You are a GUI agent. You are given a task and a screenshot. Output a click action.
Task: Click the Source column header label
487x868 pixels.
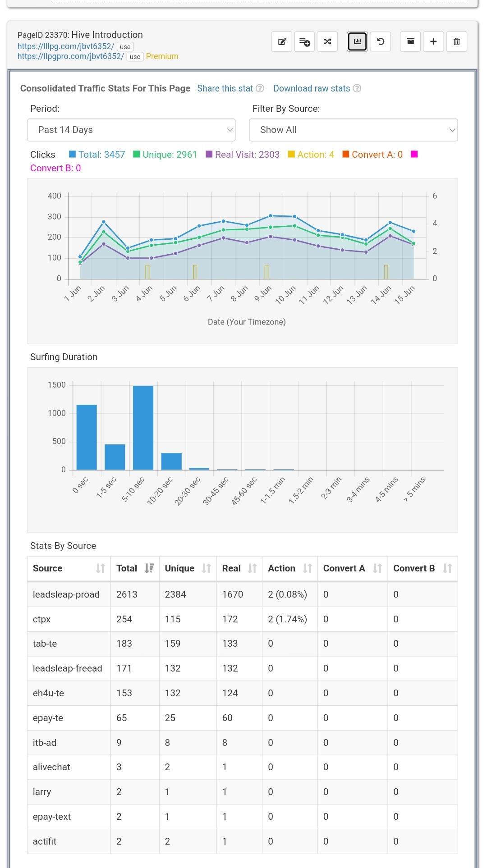(x=48, y=568)
